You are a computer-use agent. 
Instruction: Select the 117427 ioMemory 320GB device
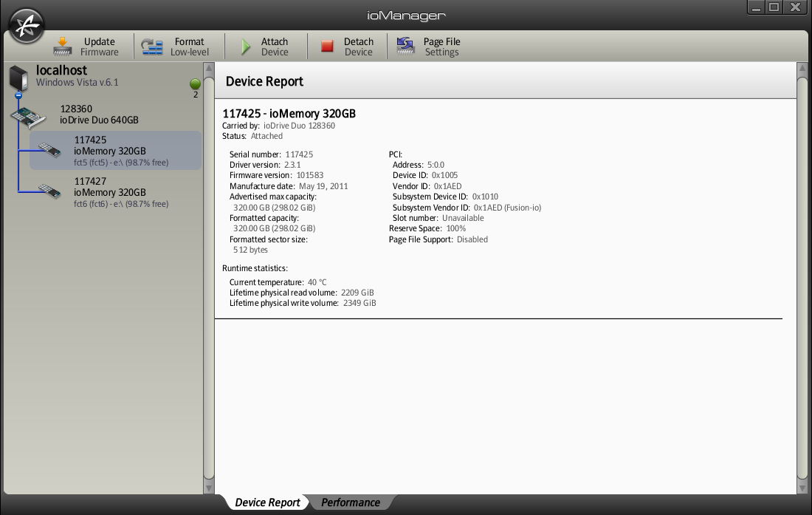111,192
